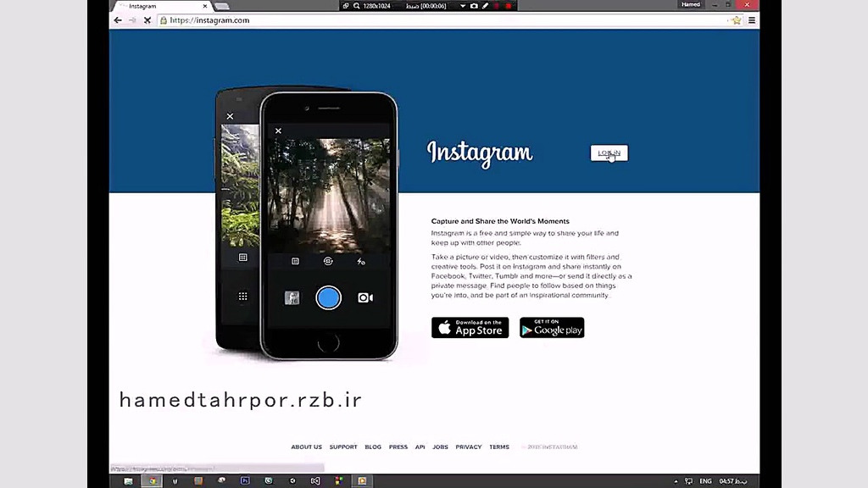The width and height of the screenshot is (868, 488).
Task: Pause the recording in recorder bar
Action: coord(497,6)
